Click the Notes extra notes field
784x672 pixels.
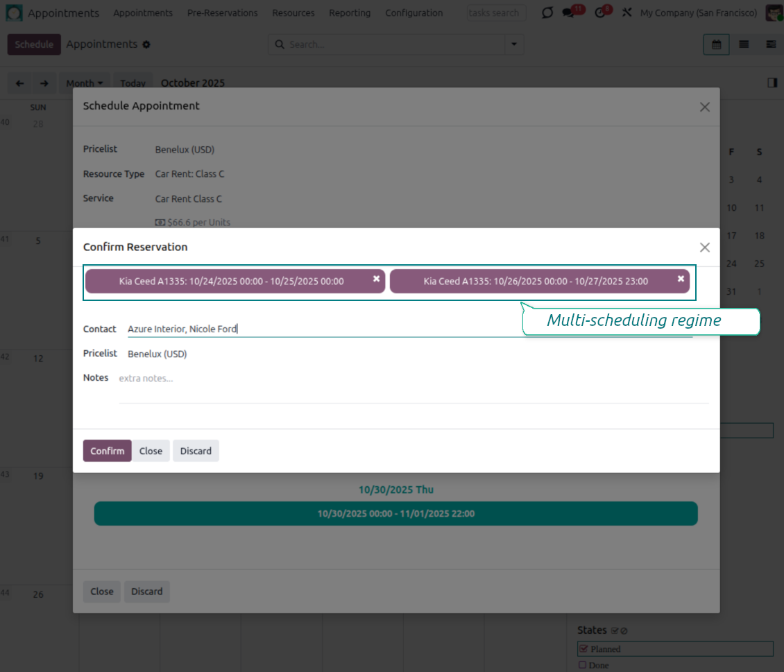[x=413, y=379]
